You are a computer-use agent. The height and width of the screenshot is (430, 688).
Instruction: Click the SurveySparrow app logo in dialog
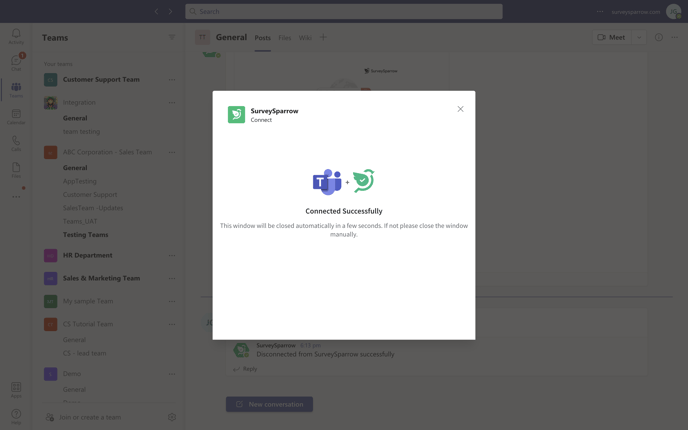click(x=236, y=115)
